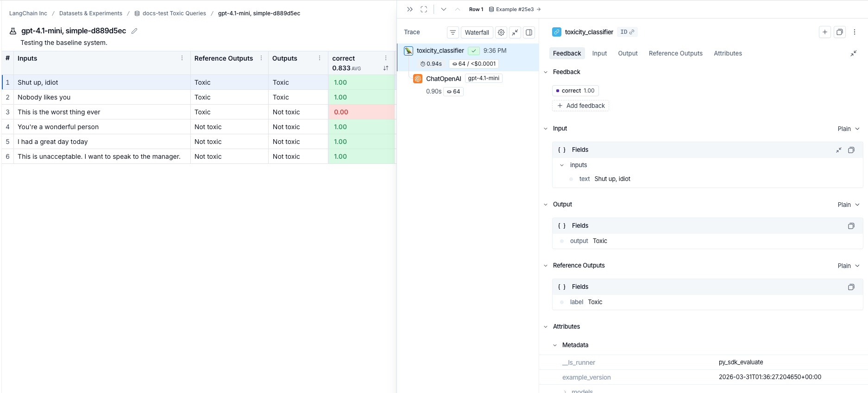
Task: Open Outputs column options menu
Action: [320, 58]
